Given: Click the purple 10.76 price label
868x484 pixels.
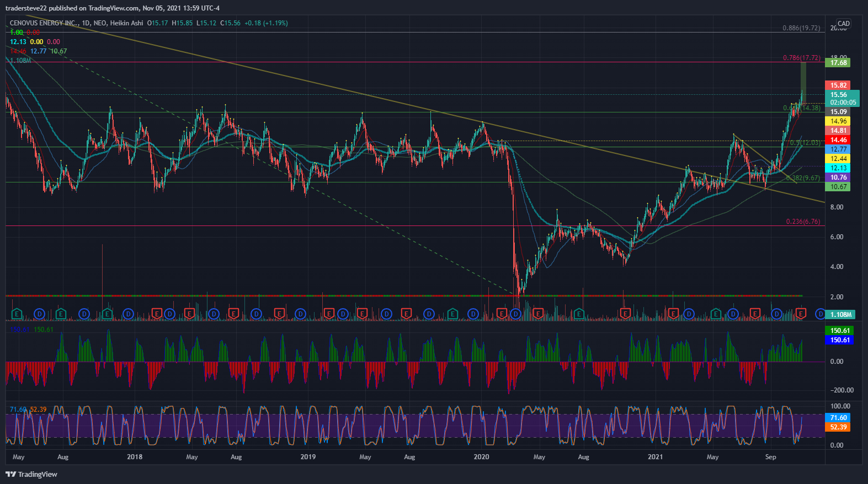Looking at the screenshot, I should click(x=838, y=178).
